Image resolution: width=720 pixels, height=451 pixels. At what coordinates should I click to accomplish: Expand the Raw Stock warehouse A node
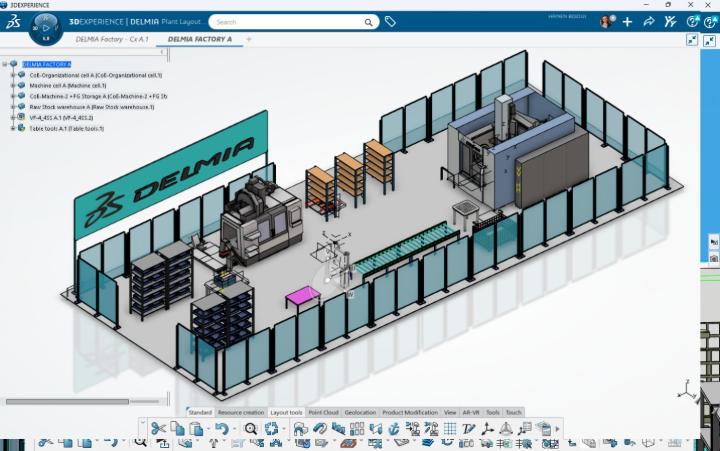pyautogui.click(x=12, y=106)
